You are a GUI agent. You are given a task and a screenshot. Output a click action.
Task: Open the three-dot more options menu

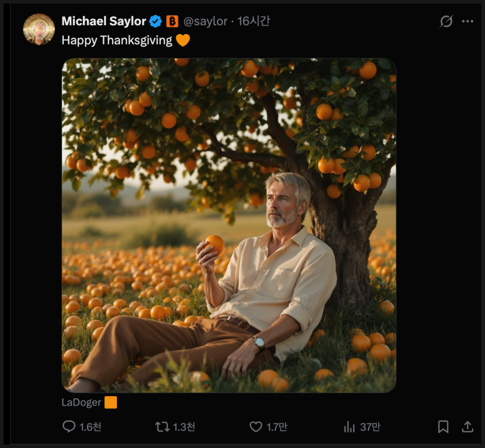coord(467,21)
